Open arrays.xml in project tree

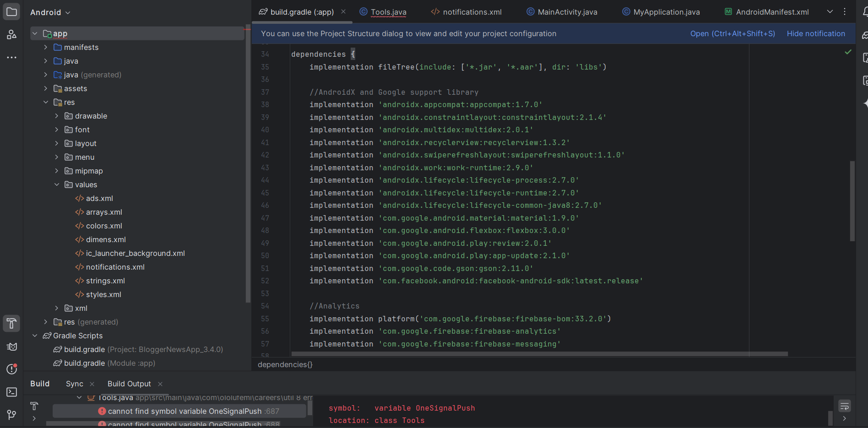[x=98, y=212]
